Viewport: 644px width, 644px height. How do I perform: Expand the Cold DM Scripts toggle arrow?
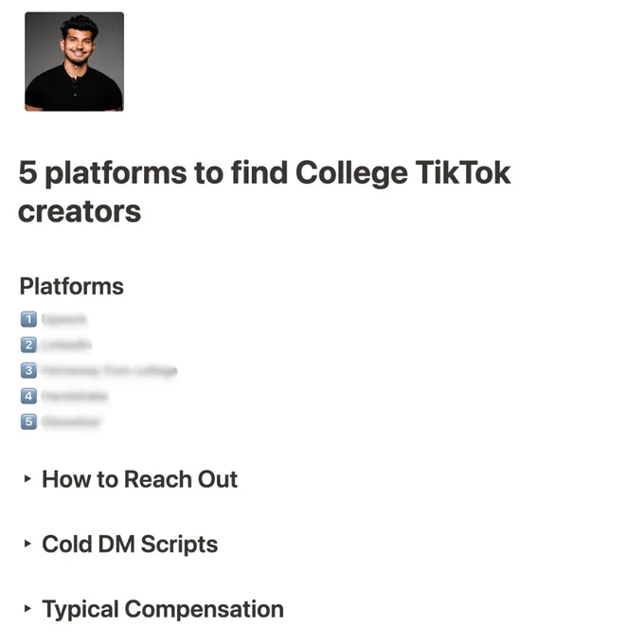(27, 544)
